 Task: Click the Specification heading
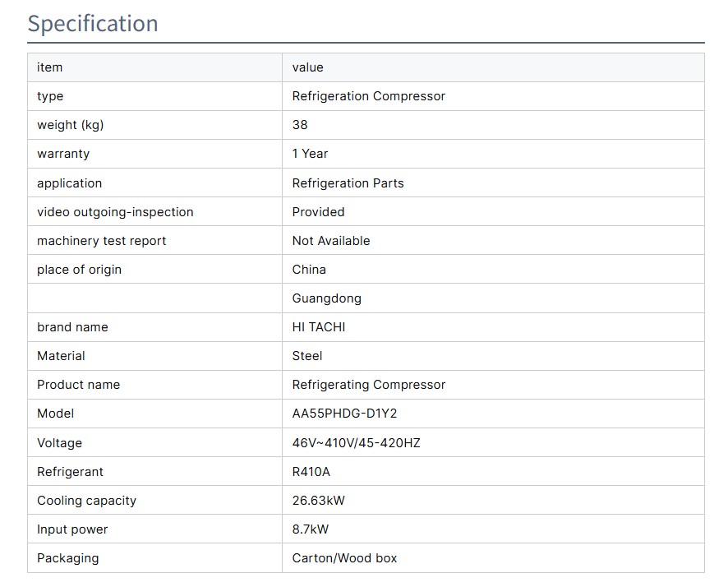coord(93,24)
